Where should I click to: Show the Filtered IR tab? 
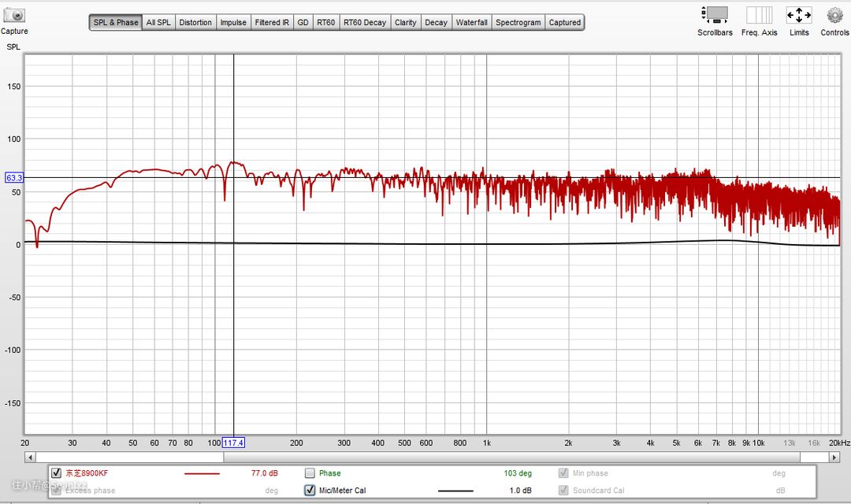[272, 23]
